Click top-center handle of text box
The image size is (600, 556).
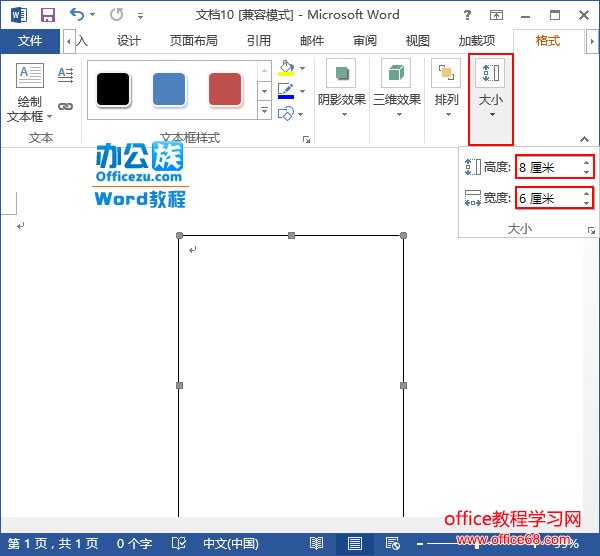[x=291, y=235]
